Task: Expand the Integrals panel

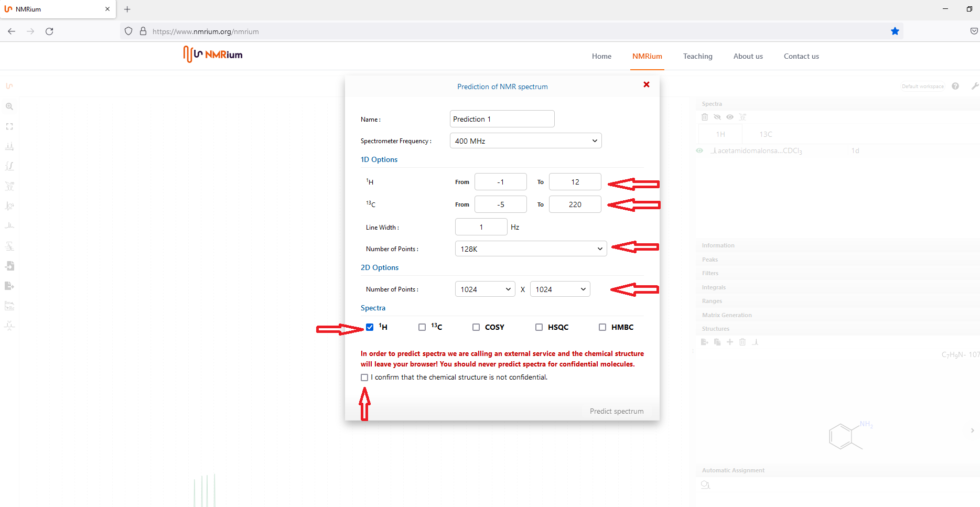Action: pos(837,287)
